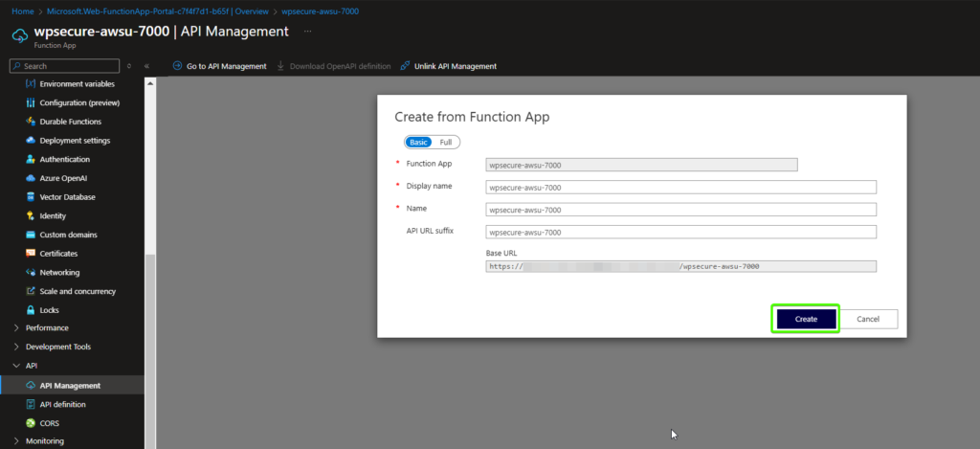
Task: Open the Authentication menu item
Action: point(64,160)
